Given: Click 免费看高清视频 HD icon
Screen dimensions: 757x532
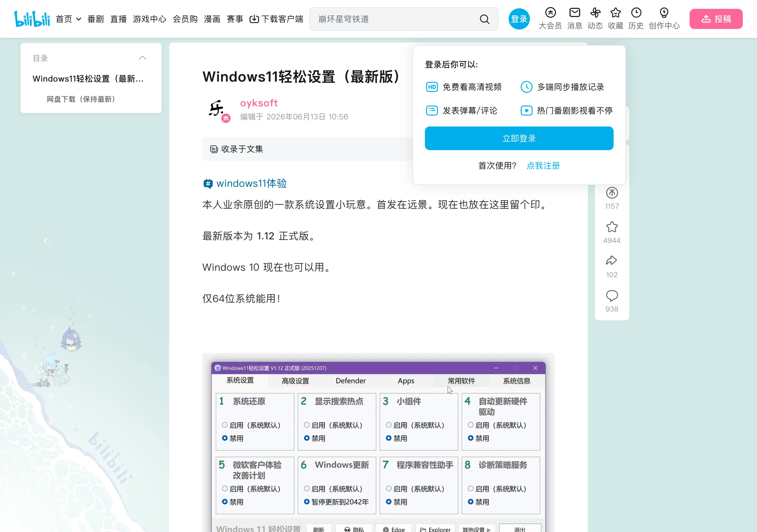Looking at the screenshot, I should pyautogui.click(x=432, y=87).
